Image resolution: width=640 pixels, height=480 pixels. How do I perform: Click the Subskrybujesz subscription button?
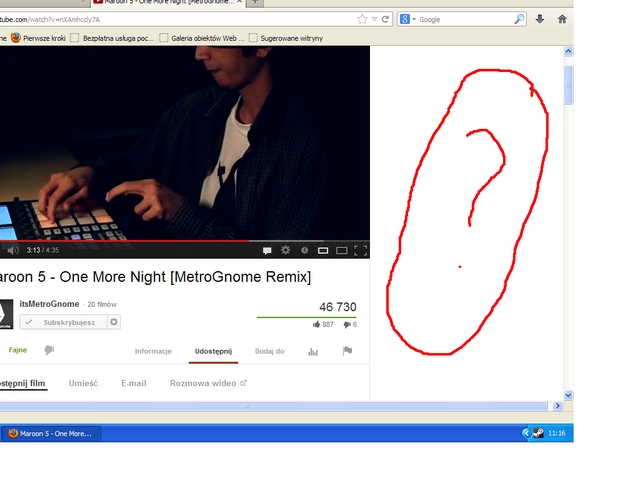click(64, 322)
